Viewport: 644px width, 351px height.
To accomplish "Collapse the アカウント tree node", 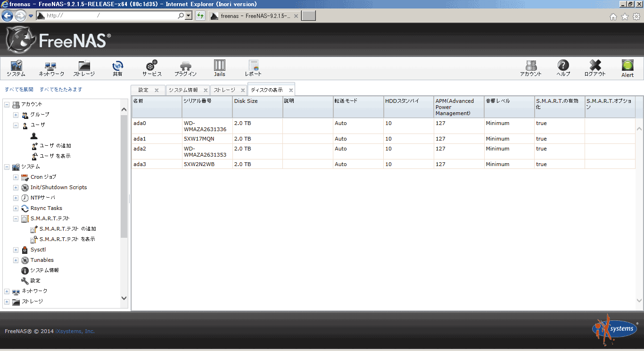I will click(x=7, y=104).
